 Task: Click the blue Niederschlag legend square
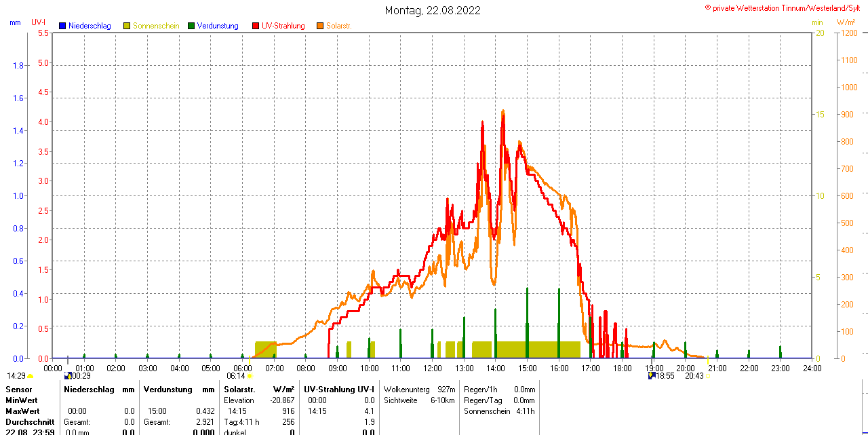click(62, 26)
